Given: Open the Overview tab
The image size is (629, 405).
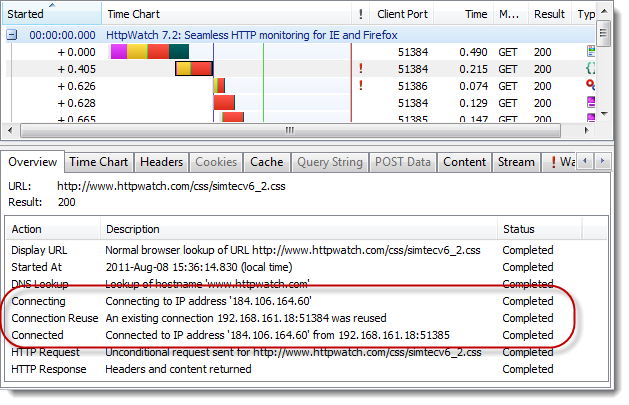Looking at the screenshot, I should [x=32, y=162].
